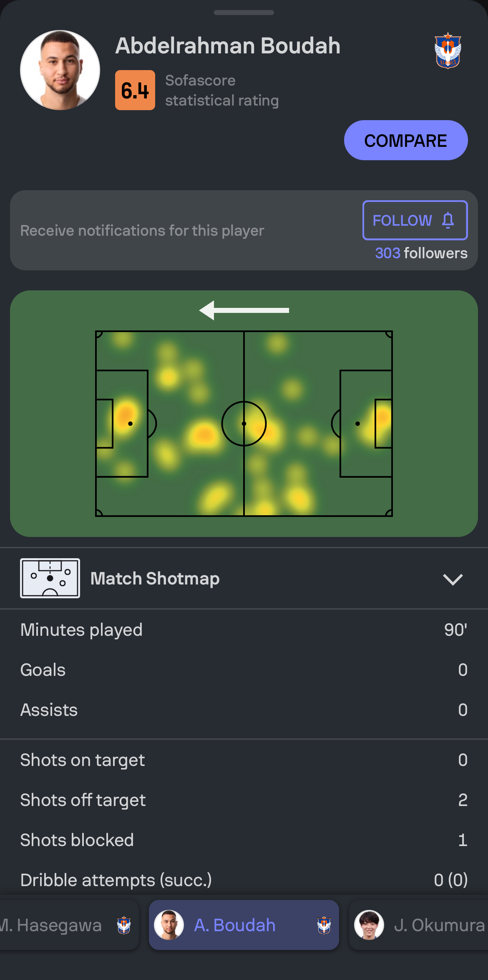Tap the bell icon in the Follow button
The width and height of the screenshot is (488, 980).
(448, 220)
